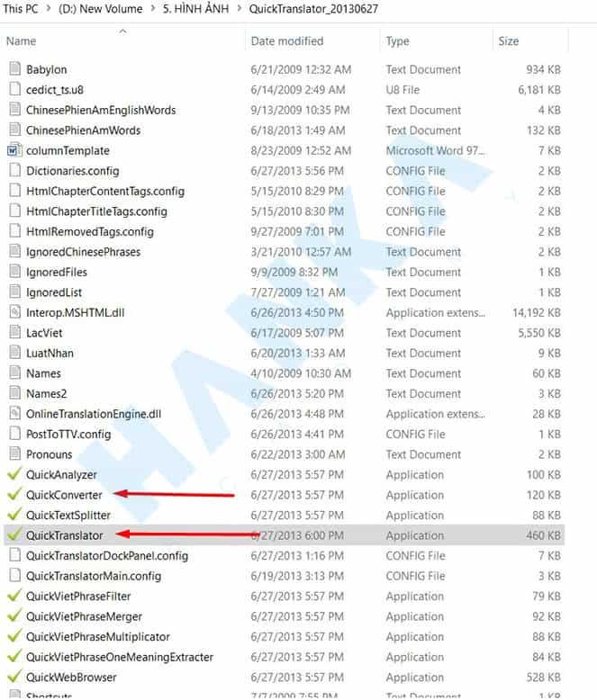Click the PostToTTV.config file icon

click(14, 434)
